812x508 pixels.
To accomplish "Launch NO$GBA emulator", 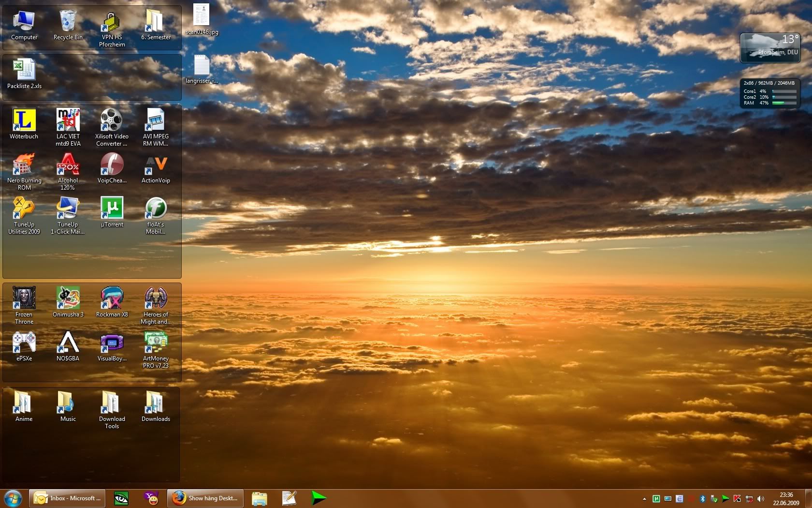I will (68, 346).
